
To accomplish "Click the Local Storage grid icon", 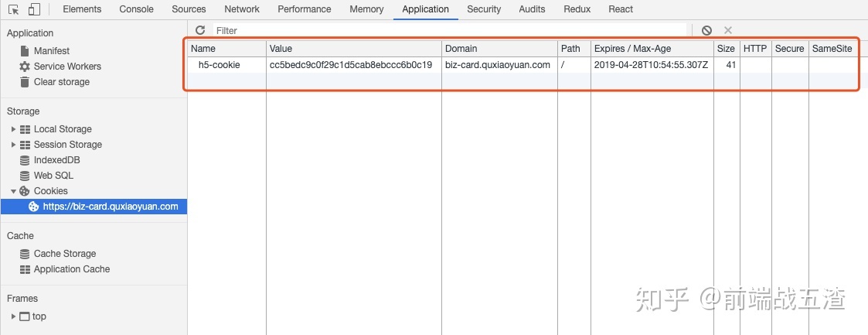I will [25, 129].
